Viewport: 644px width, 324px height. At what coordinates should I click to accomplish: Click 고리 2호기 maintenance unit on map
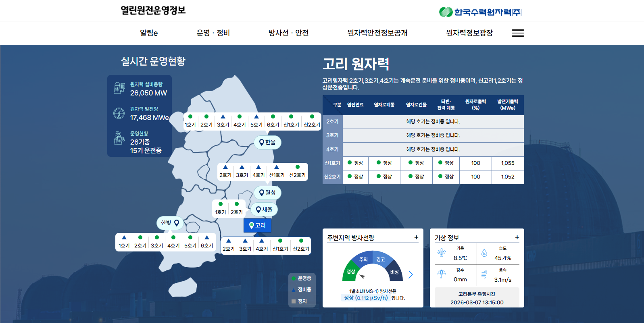(229, 245)
